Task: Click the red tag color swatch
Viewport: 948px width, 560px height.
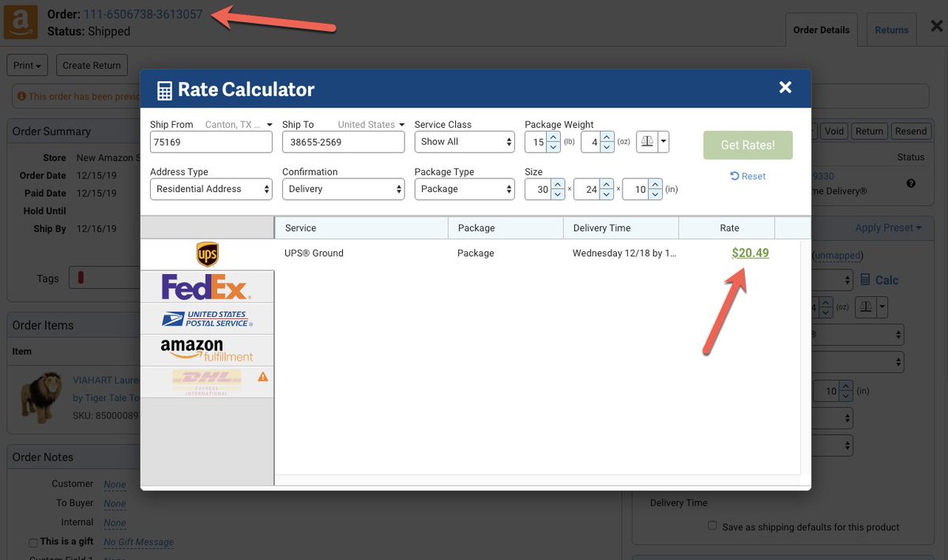Action: pyautogui.click(x=81, y=278)
